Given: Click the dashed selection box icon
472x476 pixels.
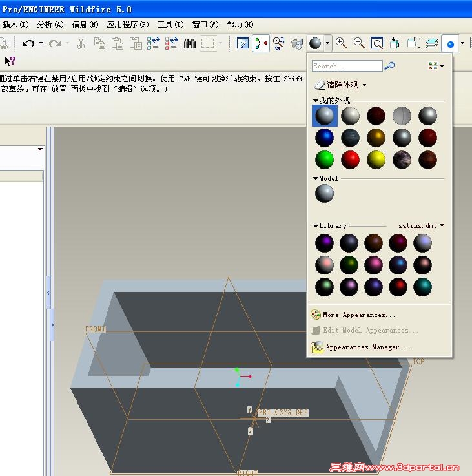Looking at the screenshot, I should (x=208, y=43).
